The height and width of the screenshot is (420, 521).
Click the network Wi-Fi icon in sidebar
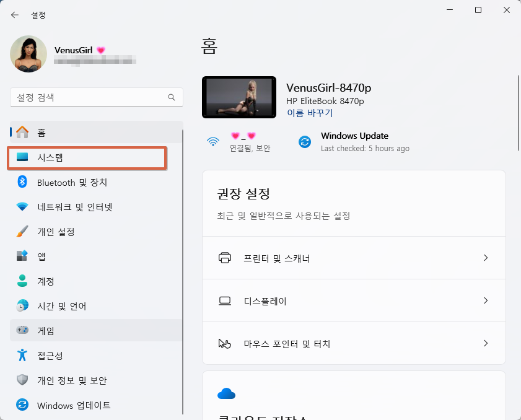22,207
